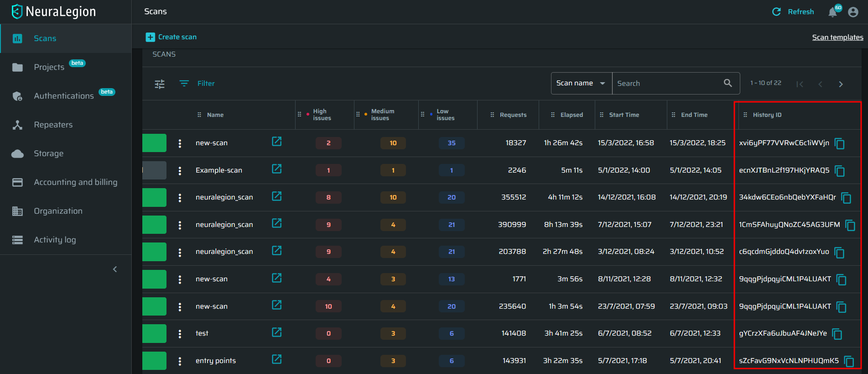868x374 pixels.
Task: Copy History ID ecnXJTBnL2f197HKjYRAQ5
Action: point(840,171)
